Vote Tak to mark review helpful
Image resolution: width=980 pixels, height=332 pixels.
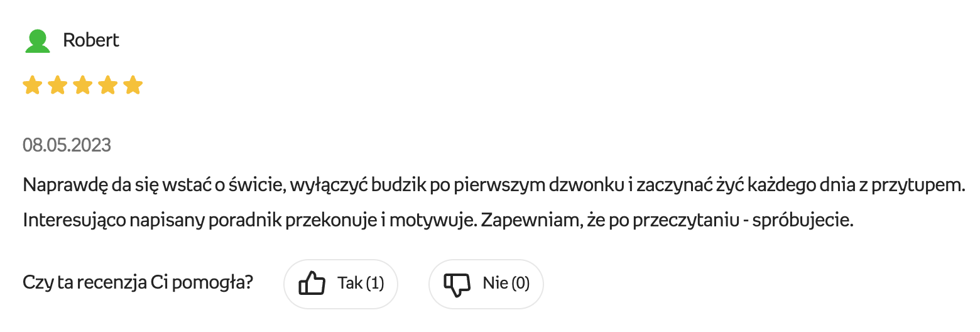[x=340, y=284]
